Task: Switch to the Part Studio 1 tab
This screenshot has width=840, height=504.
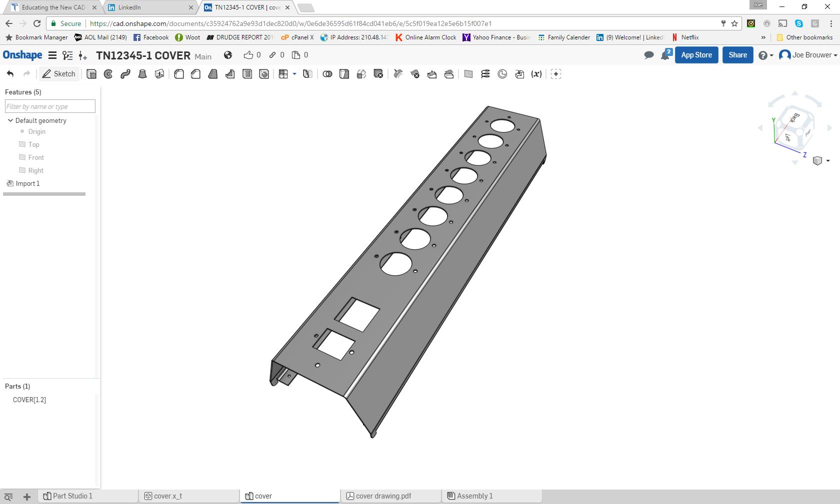Action: 72,496
